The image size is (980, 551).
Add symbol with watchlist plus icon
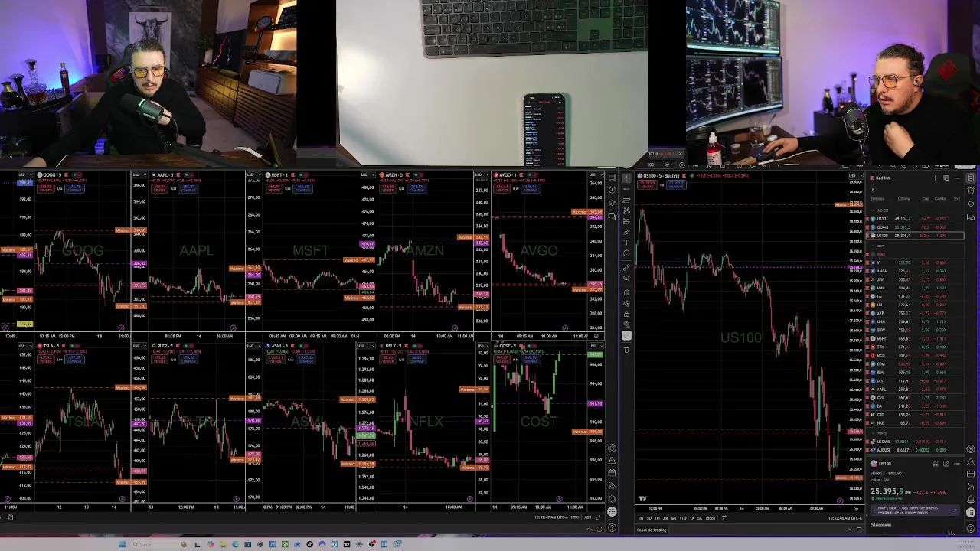coord(936,178)
